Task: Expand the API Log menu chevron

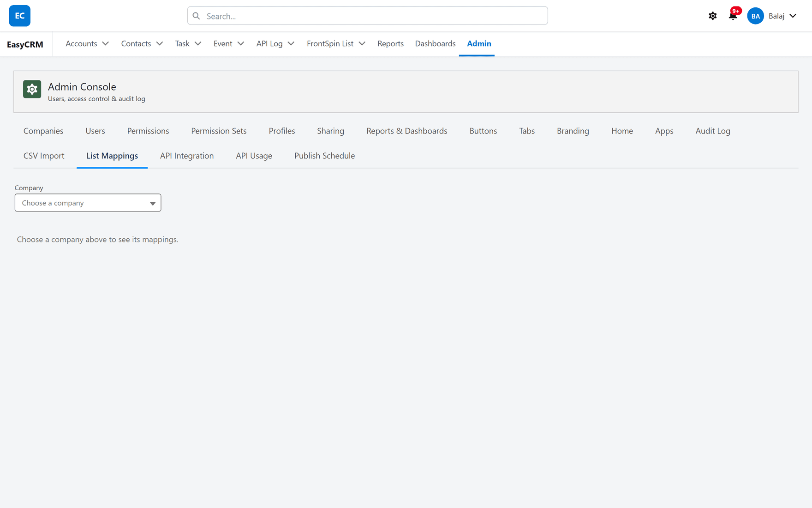Action: (291, 43)
